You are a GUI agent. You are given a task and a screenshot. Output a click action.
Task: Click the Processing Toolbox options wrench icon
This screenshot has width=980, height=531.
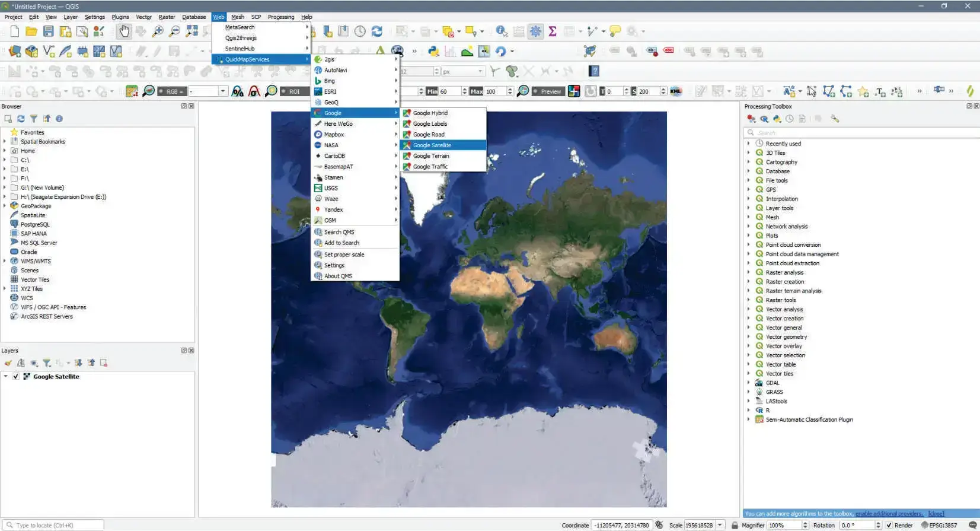(835, 119)
